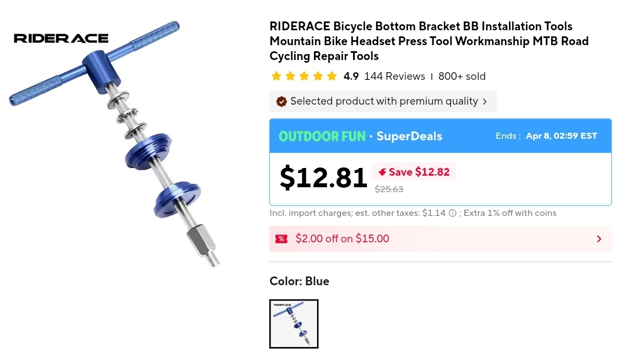Viewport: 623px width, 364px height.
Task: Click the $2.00 off on $15.00 offer
Action: [x=342, y=239]
